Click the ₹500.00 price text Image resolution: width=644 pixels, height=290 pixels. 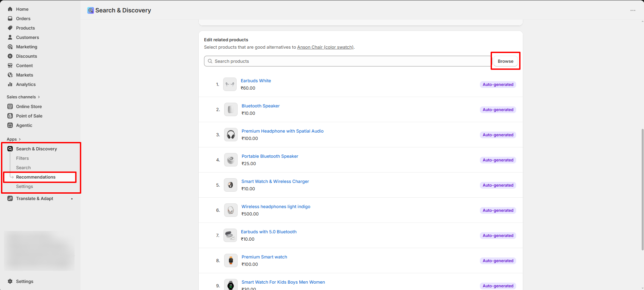(x=250, y=214)
